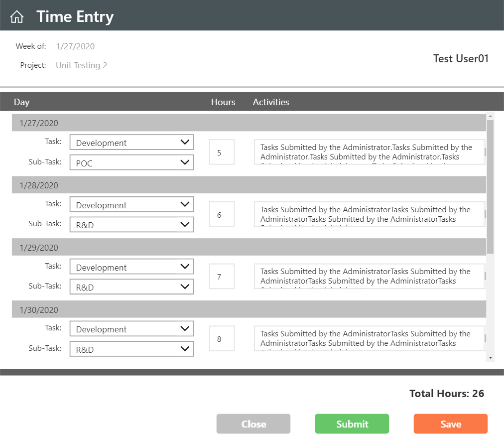Open Task dropdown for 1/29/2020
This screenshot has height=442, width=504.
point(131,267)
